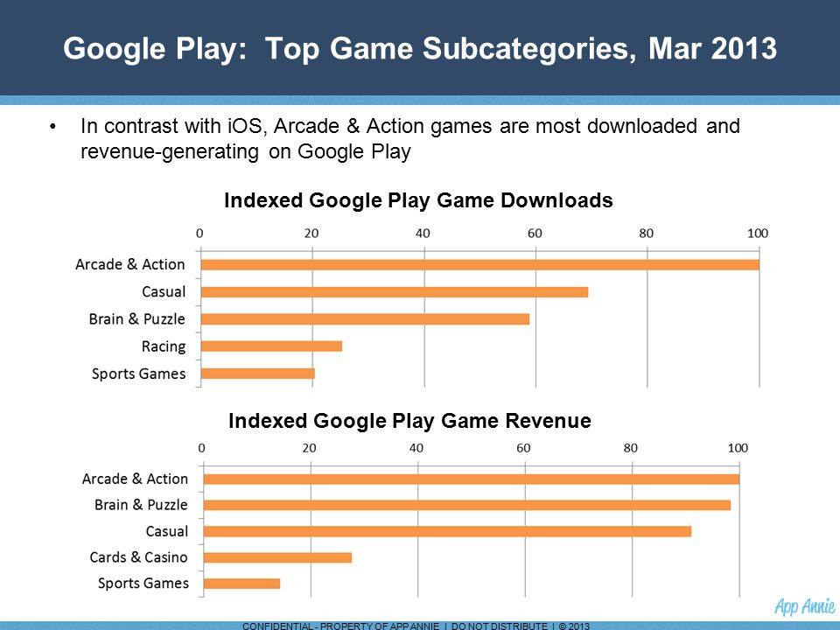Click 'Indexed Google Play Game Revenue' chart title
The width and height of the screenshot is (840, 630).
409,421
